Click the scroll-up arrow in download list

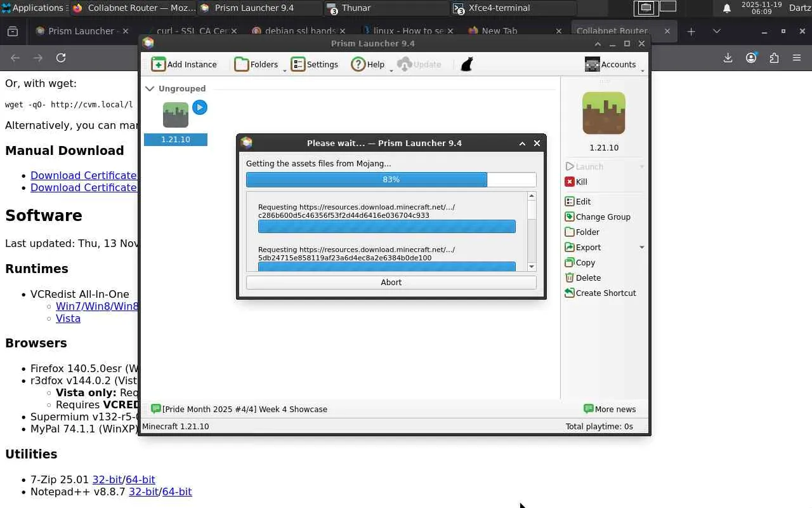(x=532, y=196)
